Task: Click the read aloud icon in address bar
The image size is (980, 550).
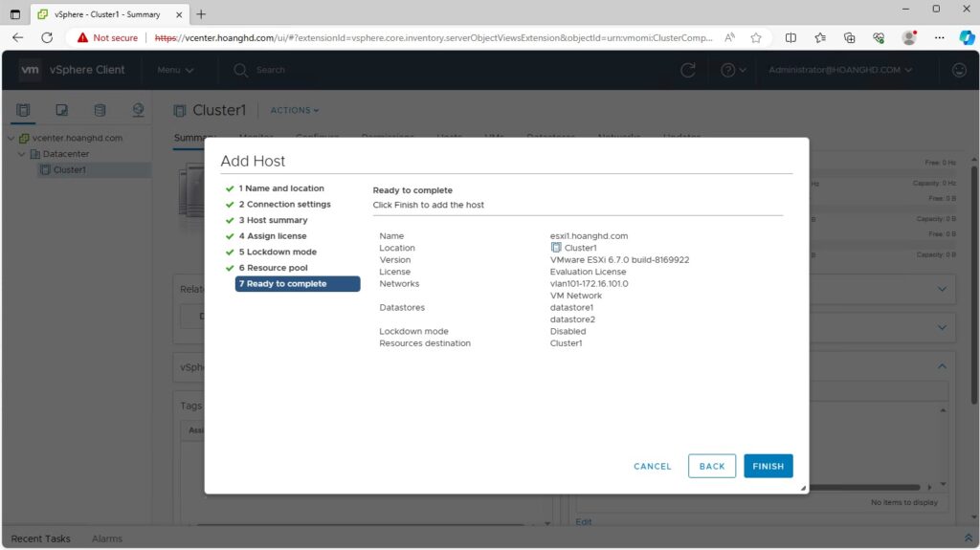Action: 729,37
